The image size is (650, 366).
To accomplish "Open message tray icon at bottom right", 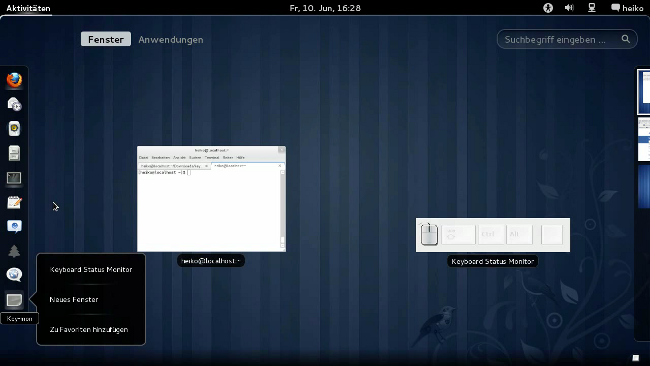I will (636, 358).
